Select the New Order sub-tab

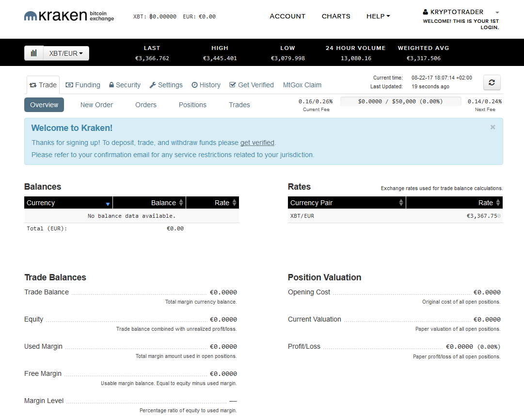pos(96,105)
